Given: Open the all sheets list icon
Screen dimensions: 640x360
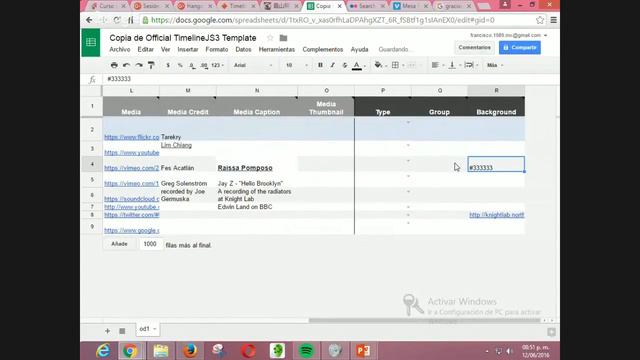Looking at the screenshot, I should pyautogui.click(x=122, y=331).
